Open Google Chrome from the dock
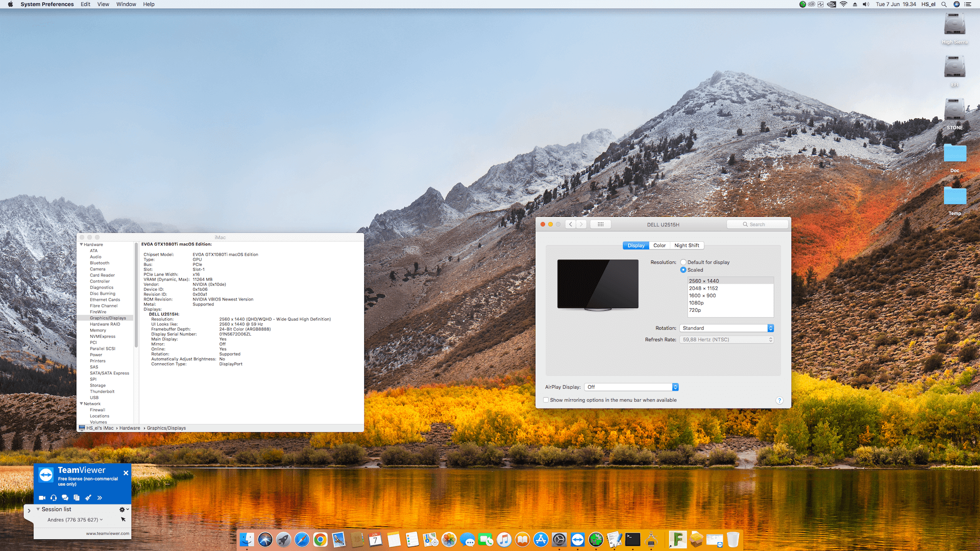980x551 pixels. [x=320, y=539]
